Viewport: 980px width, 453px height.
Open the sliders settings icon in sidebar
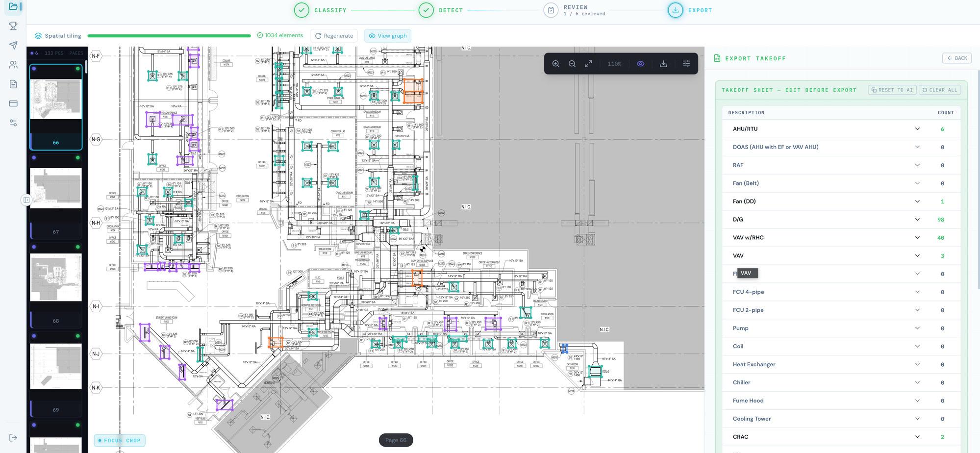(x=13, y=123)
